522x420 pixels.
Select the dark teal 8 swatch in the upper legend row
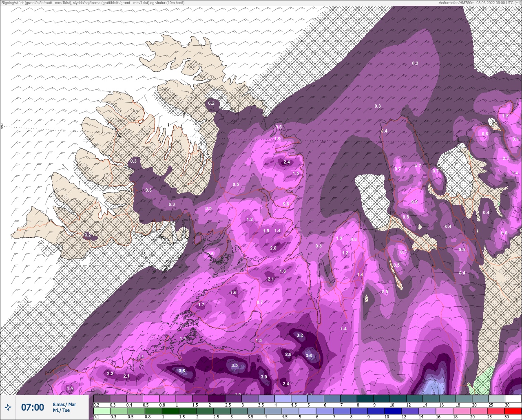[x=365, y=398]
